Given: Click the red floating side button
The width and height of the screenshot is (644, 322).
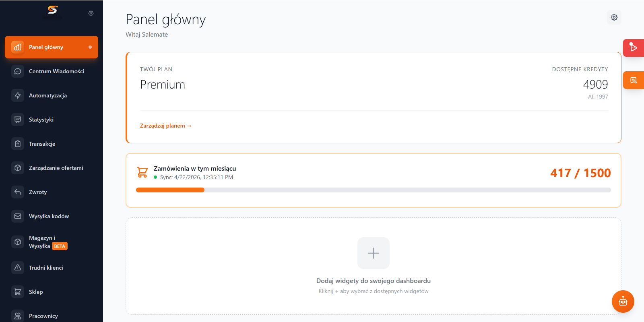Looking at the screenshot, I should [634, 48].
